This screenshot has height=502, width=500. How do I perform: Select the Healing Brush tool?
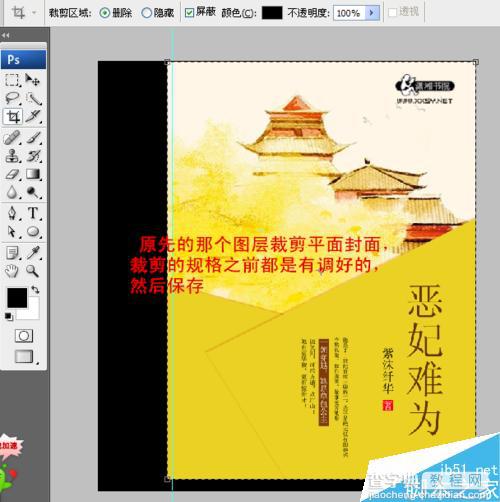pyautogui.click(x=12, y=138)
